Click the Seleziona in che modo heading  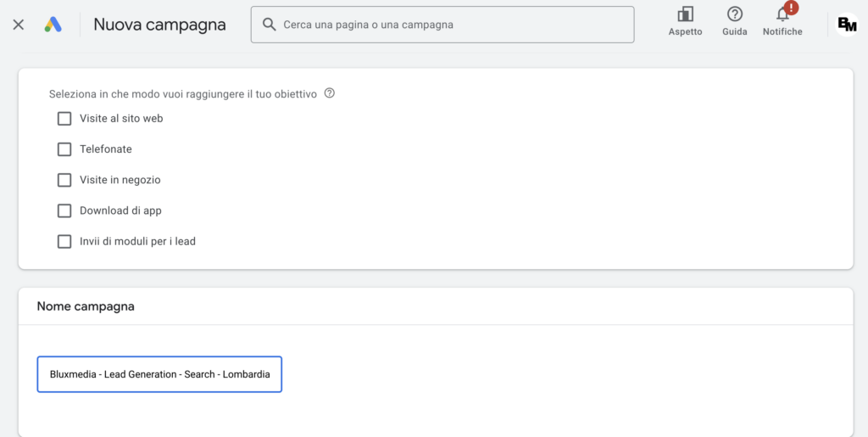(182, 94)
